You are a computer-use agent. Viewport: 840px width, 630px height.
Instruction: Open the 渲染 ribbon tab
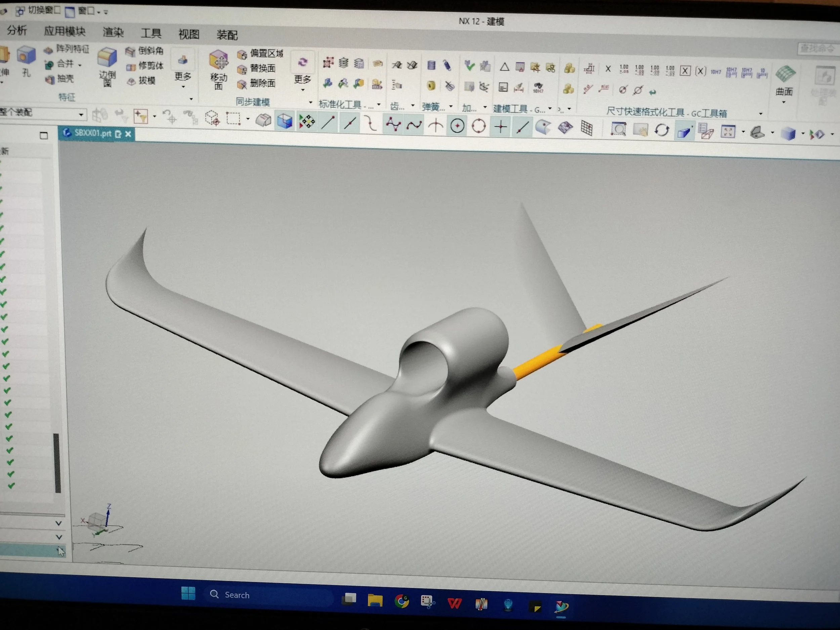pyautogui.click(x=113, y=32)
